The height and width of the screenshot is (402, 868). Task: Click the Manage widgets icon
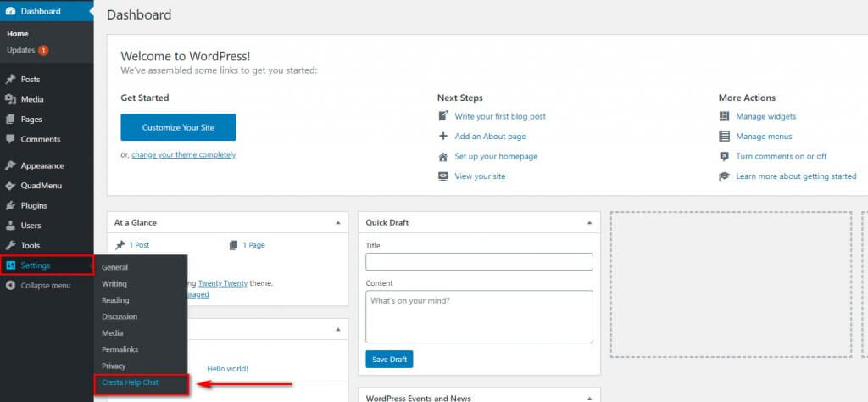coord(724,116)
